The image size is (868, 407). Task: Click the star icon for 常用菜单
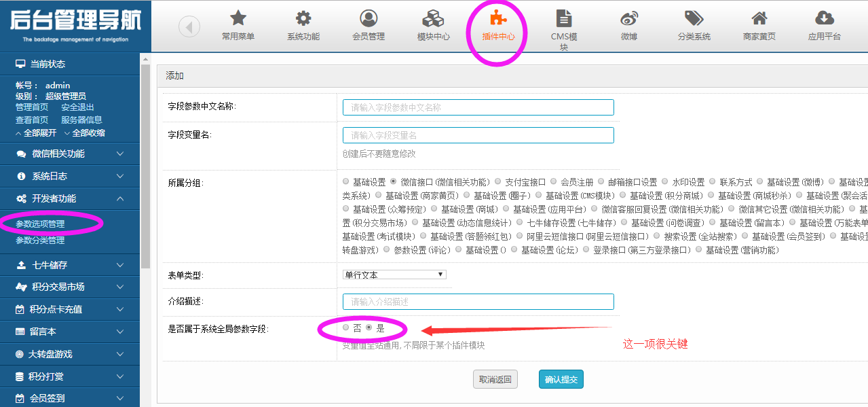click(238, 18)
